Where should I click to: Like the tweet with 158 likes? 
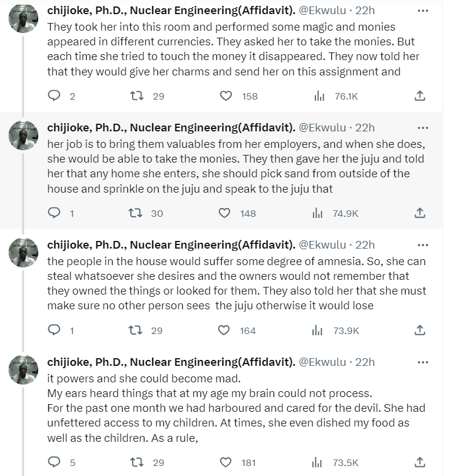(226, 95)
